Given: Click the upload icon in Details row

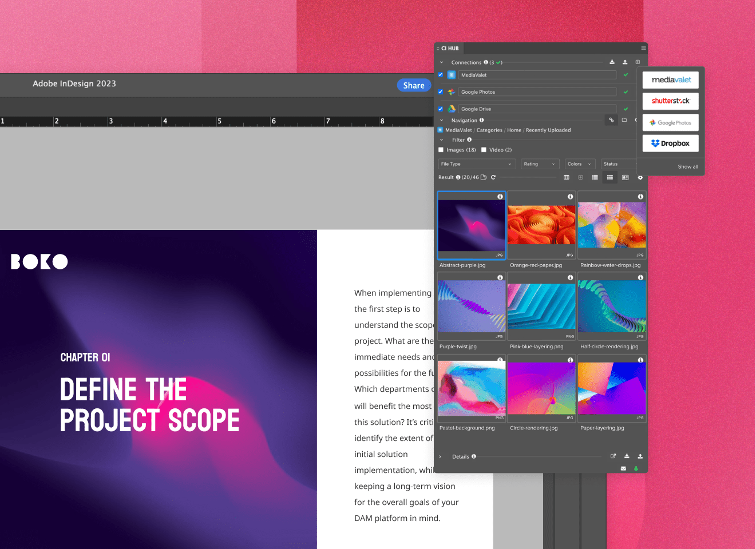Looking at the screenshot, I should point(640,456).
